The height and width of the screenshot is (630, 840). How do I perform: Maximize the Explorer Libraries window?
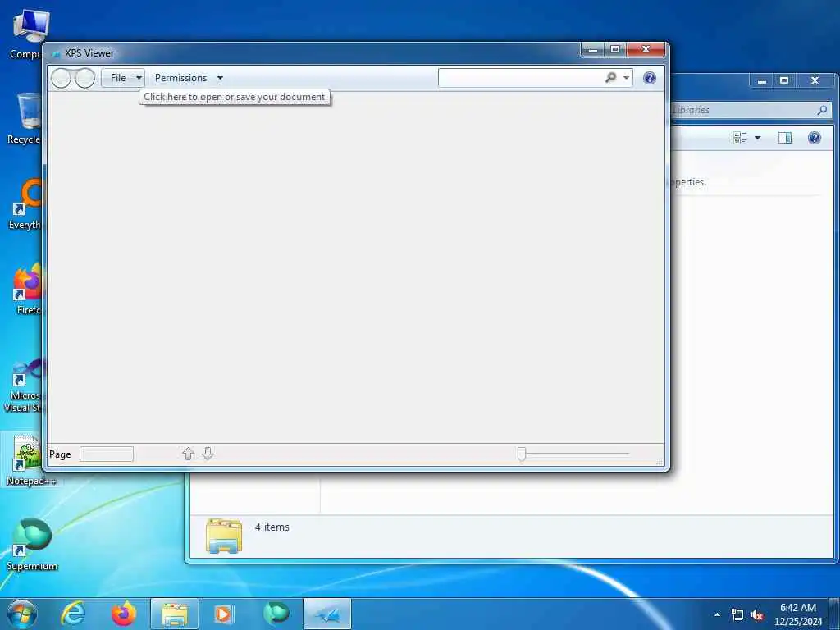point(784,81)
